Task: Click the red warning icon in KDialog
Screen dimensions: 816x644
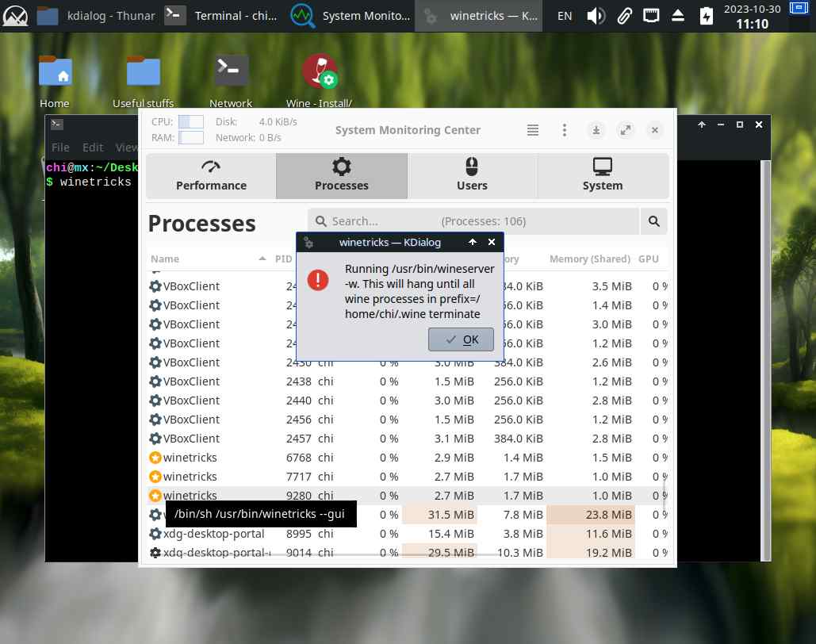Action: (317, 280)
